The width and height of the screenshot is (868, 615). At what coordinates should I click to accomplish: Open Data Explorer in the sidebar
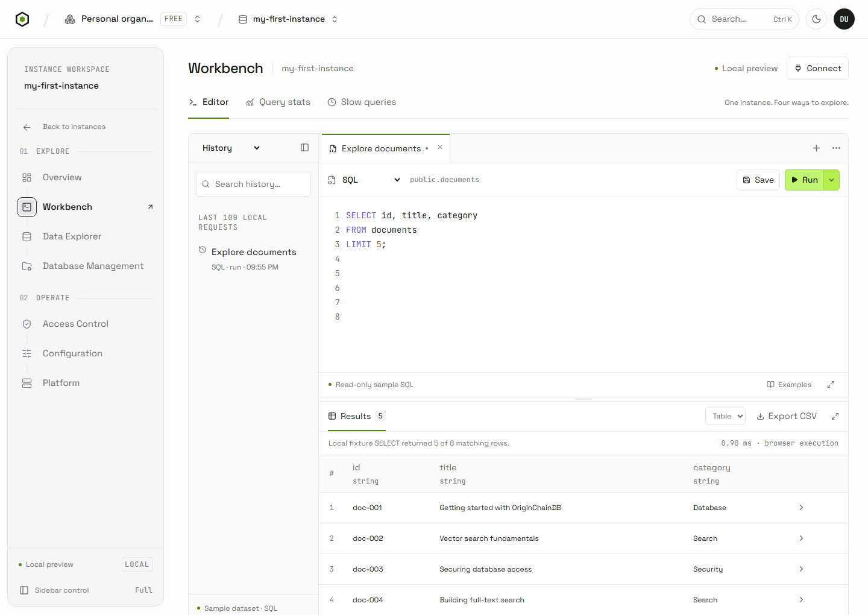(x=72, y=236)
